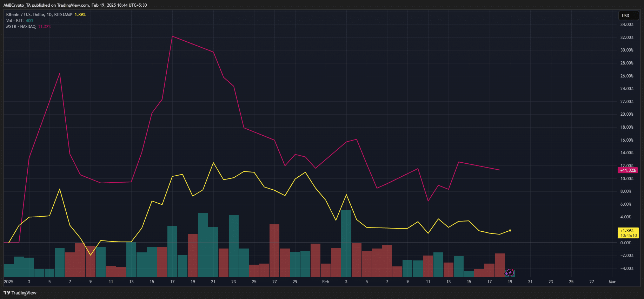The image size is (644, 299).
Task: Click the volume value 400 in legend
Action: [x=29, y=21]
